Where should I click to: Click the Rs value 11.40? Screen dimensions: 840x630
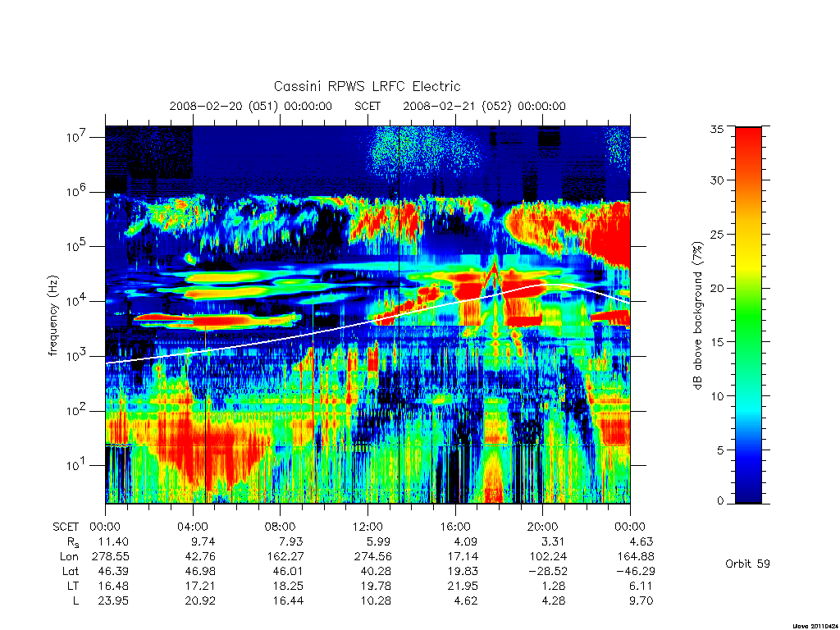coord(113,541)
